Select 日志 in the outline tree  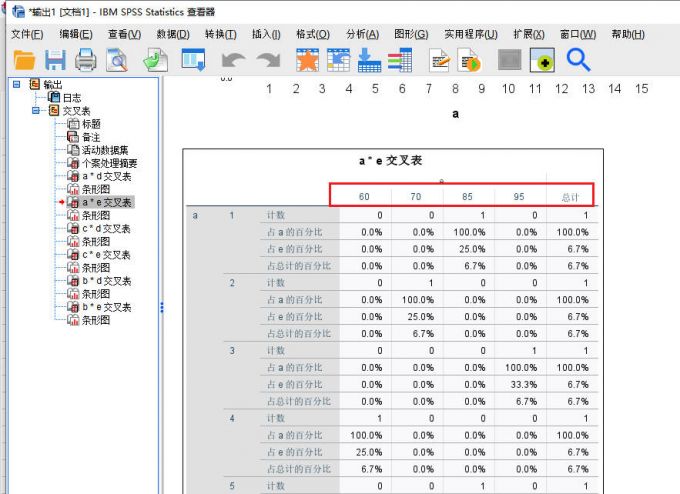(x=72, y=98)
